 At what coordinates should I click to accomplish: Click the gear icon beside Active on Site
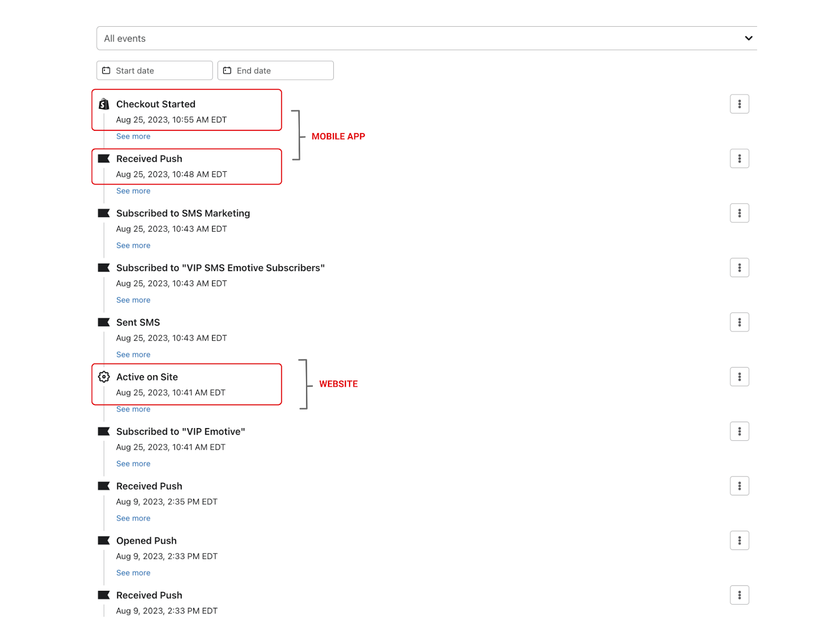[x=104, y=377]
